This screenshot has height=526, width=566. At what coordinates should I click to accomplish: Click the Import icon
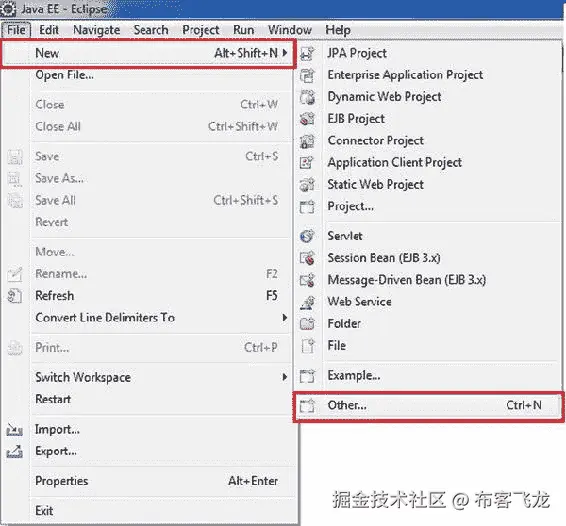15,430
